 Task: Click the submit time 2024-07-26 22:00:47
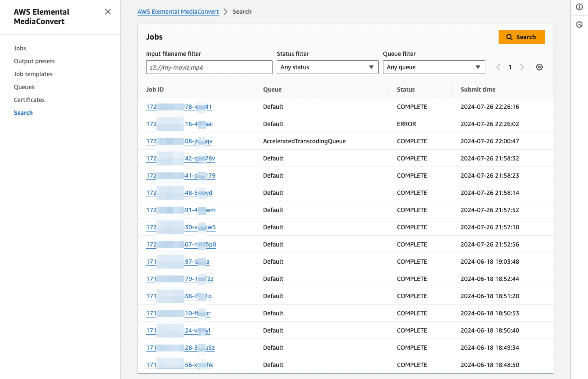(490, 141)
